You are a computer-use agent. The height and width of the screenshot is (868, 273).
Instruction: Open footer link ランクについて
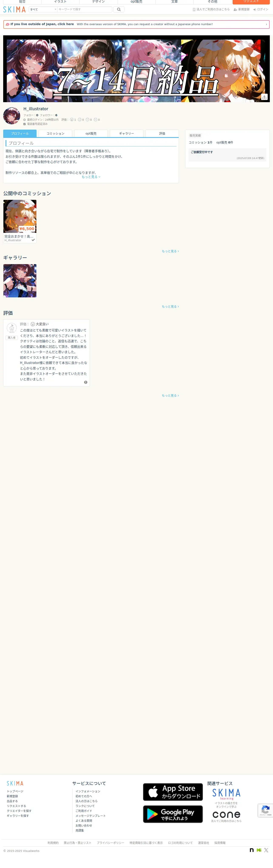[x=85, y=806]
